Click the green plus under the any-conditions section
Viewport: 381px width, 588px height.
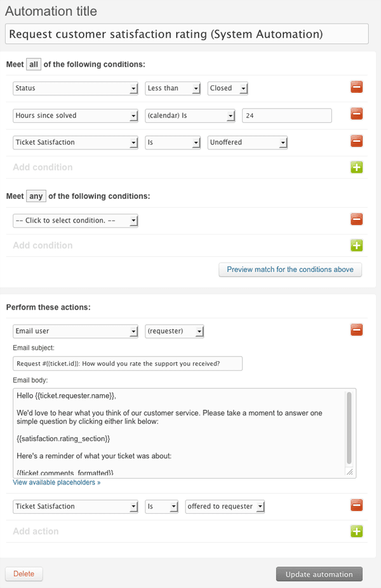coord(356,245)
